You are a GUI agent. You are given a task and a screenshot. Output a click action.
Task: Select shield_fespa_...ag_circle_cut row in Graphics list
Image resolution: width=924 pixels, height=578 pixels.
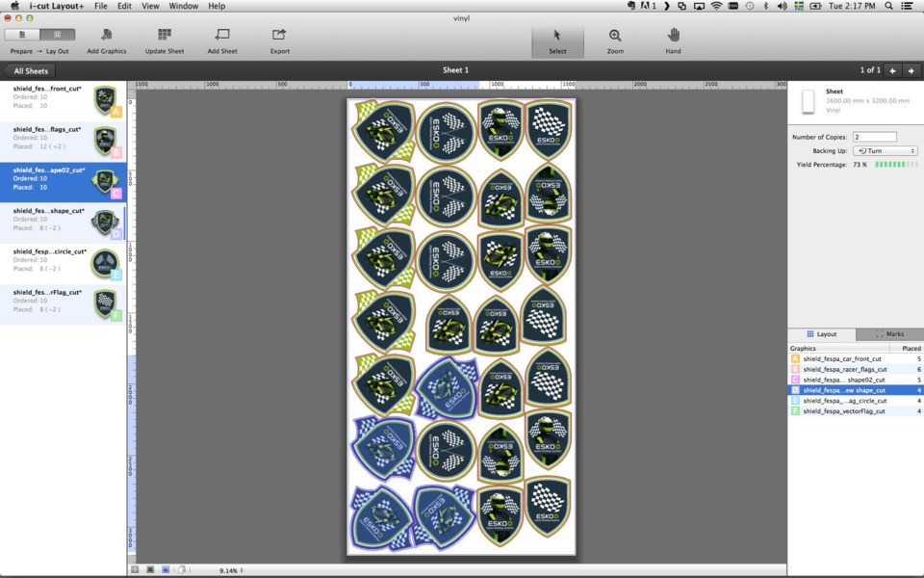pos(856,401)
